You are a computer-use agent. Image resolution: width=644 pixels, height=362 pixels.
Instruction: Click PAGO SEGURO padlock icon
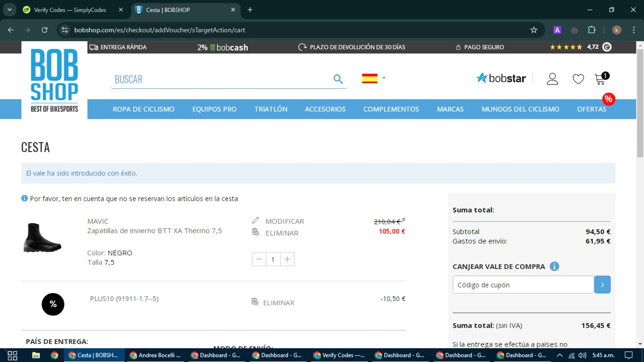coord(458,47)
